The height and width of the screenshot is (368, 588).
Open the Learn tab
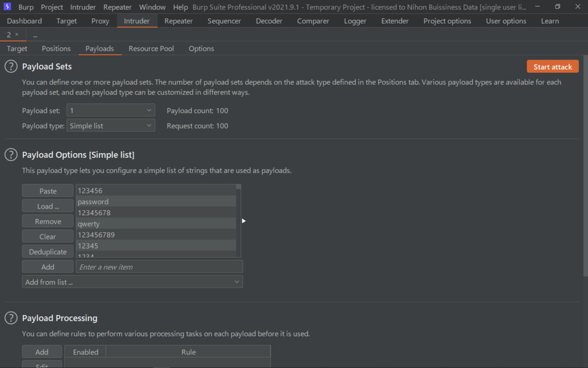click(550, 21)
